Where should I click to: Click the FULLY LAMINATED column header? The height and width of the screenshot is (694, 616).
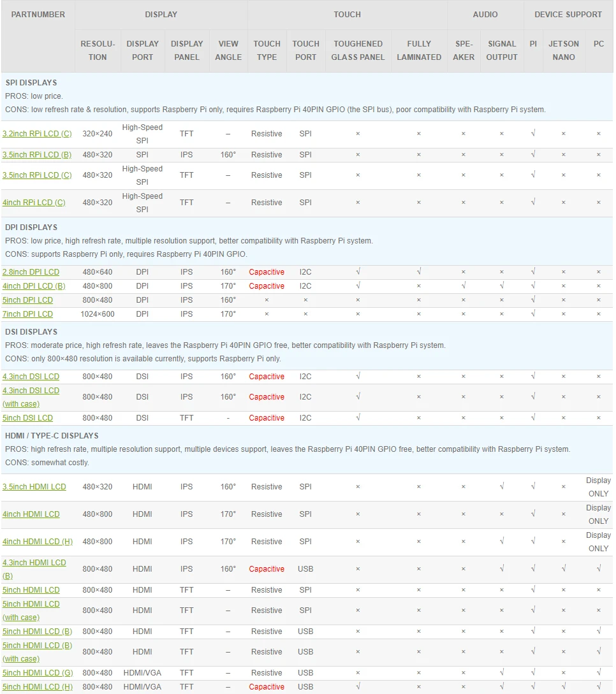click(x=419, y=50)
